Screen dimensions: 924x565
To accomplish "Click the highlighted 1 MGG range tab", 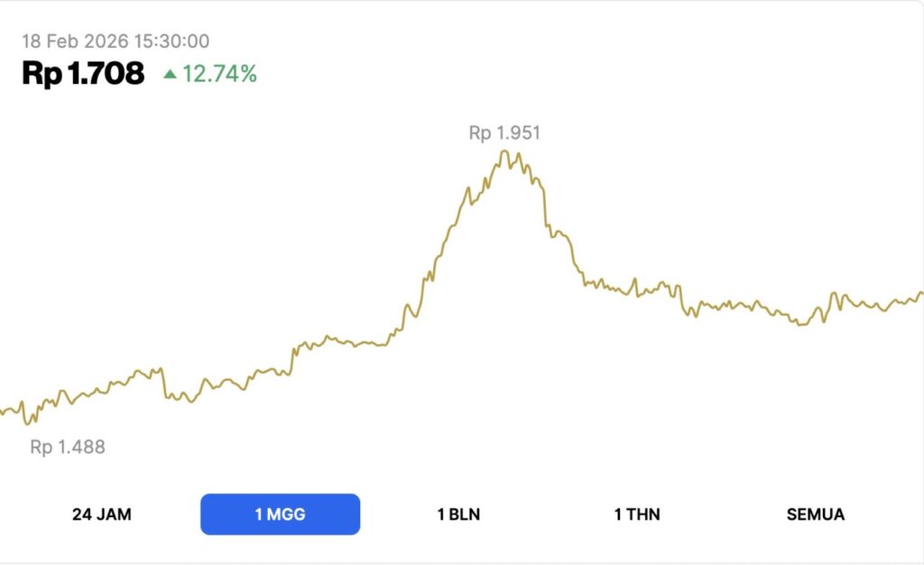I will pyautogui.click(x=280, y=514).
